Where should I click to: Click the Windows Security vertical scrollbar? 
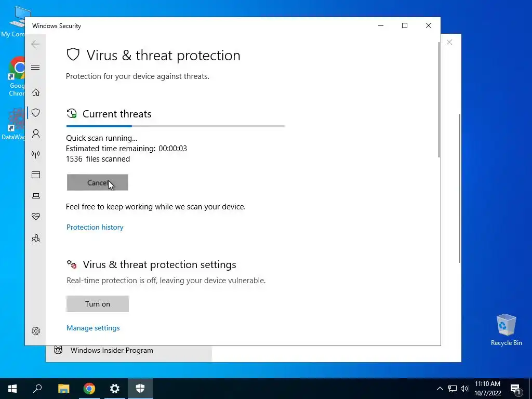pyautogui.click(x=438, y=100)
